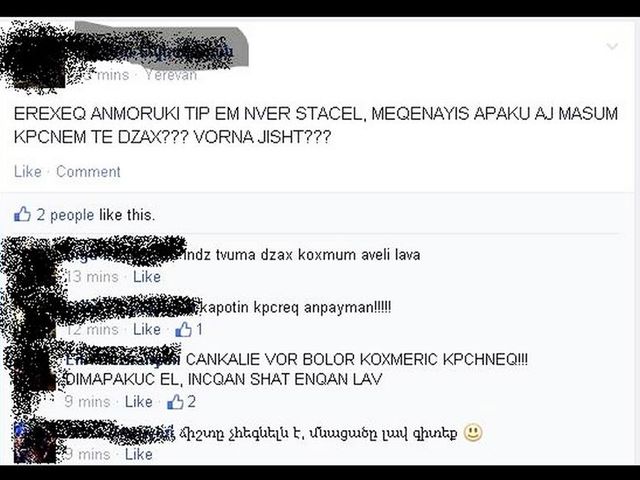Click the 9 mins timestamp under CANKALIE comment
Viewport: 640px width, 480px height.
pos(87,402)
